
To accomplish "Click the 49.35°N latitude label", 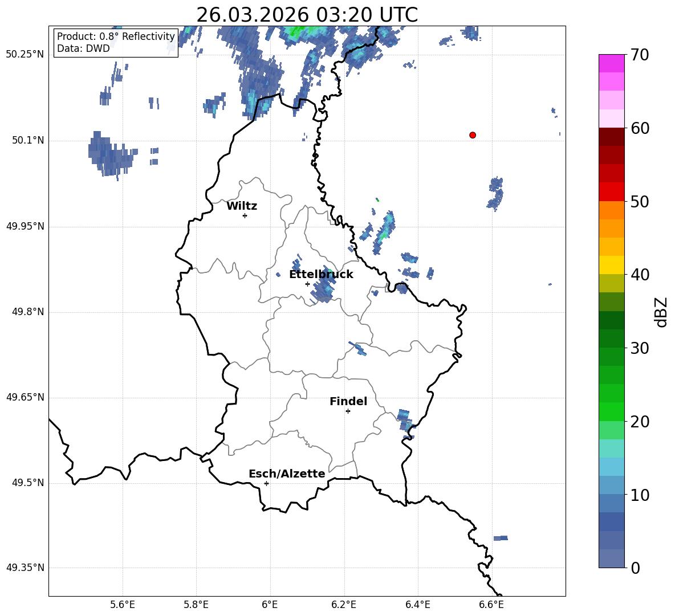I will click(25, 568).
